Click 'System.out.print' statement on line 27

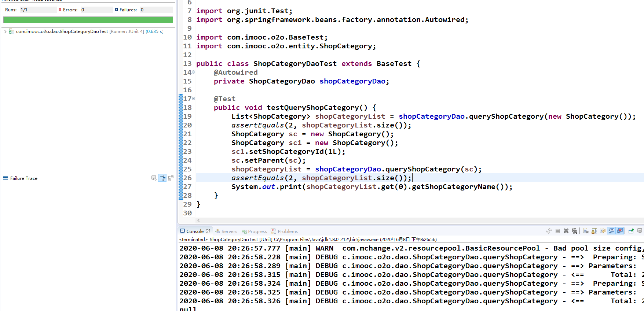[372, 187]
